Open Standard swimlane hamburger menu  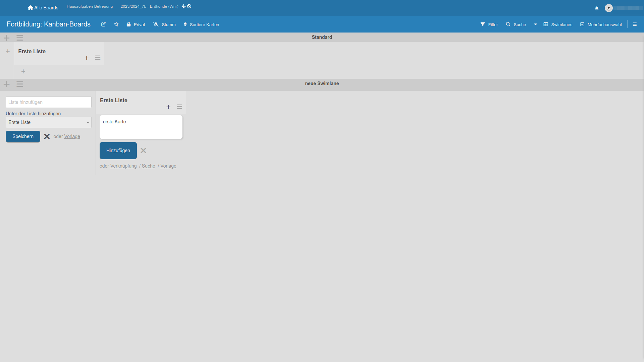pyautogui.click(x=20, y=38)
